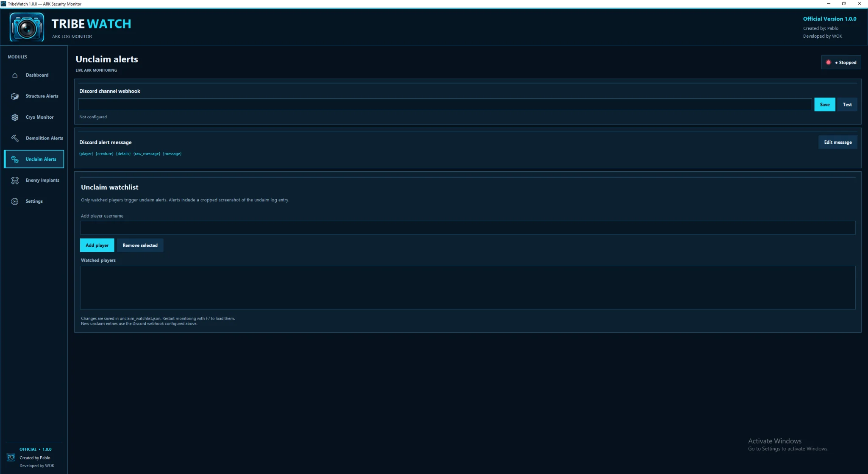Click the TribeWatch icon in the title bar
Screen dimensions: 868x474
(3, 4)
